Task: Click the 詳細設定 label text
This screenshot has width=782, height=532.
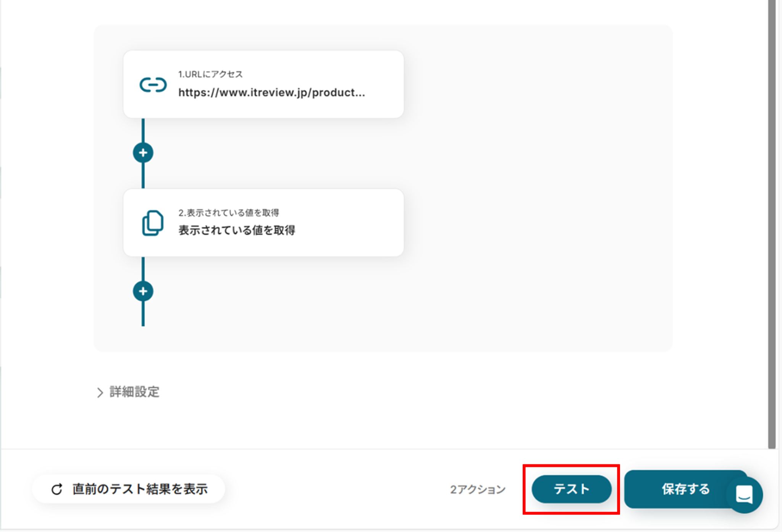Action: (x=134, y=392)
